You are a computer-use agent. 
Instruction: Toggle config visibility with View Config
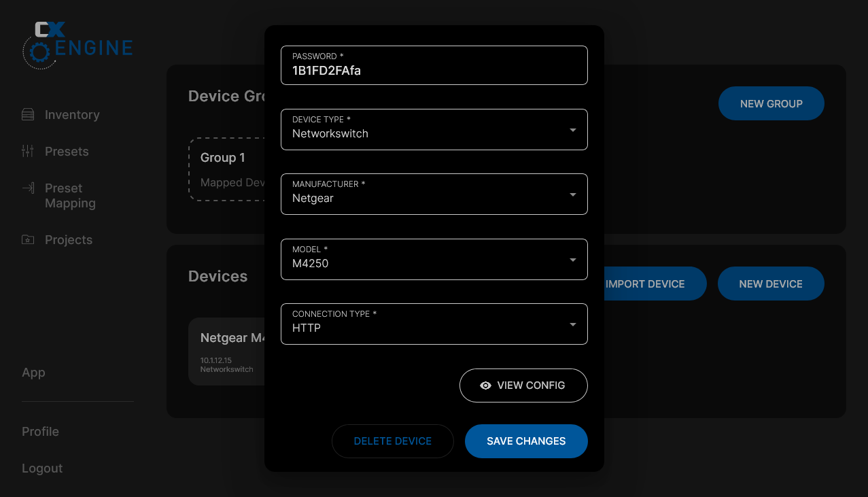[x=523, y=385]
